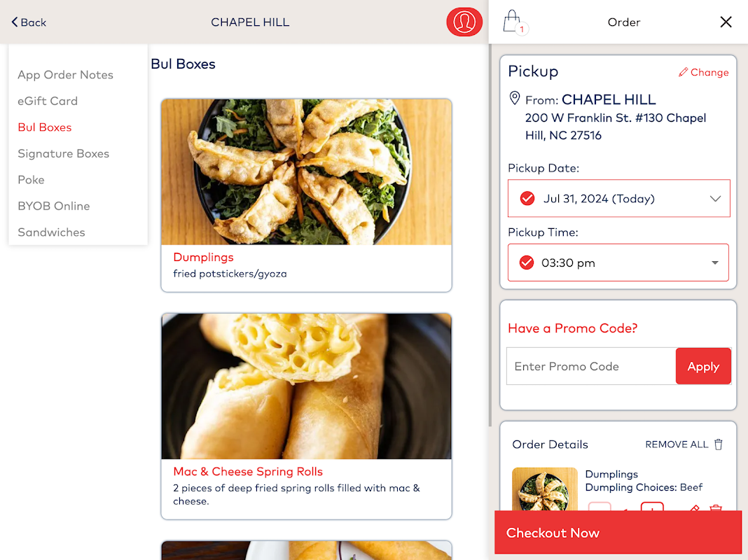Select the Poke menu category
The height and width of the screenshot is (560, 748).
(x=31, y=180)
